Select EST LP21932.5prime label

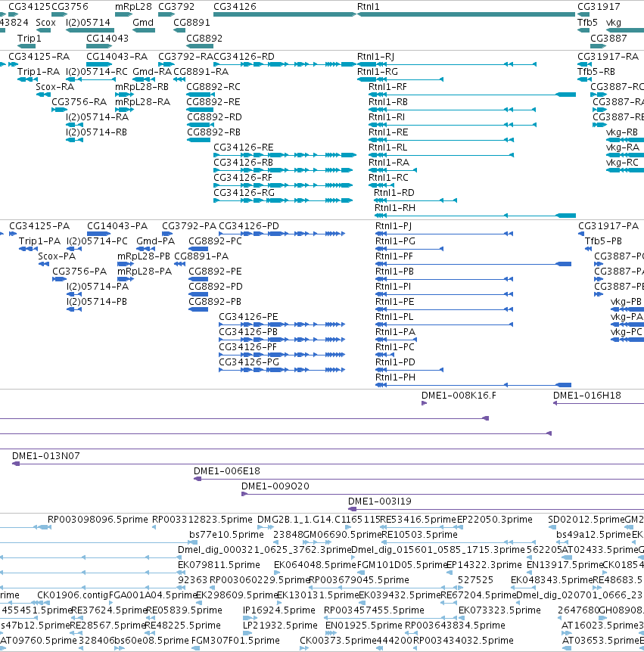(280, 626)
